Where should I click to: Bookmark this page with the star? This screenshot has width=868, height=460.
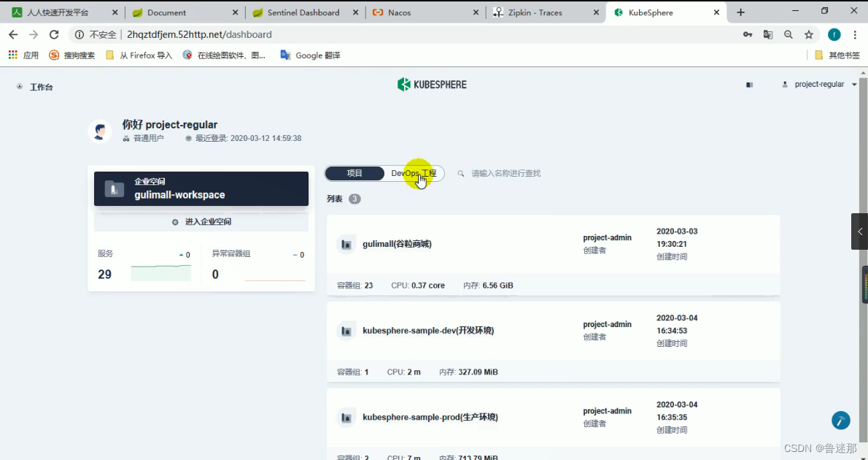(x=809, y=34)
